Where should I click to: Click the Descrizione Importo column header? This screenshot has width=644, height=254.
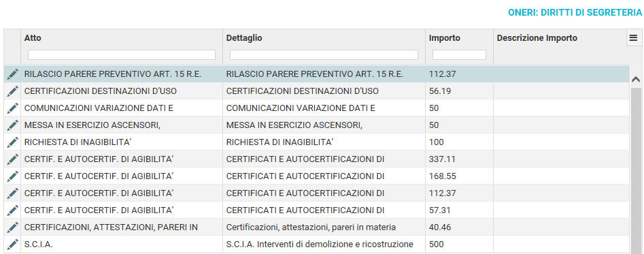click(x=537, y=38)
